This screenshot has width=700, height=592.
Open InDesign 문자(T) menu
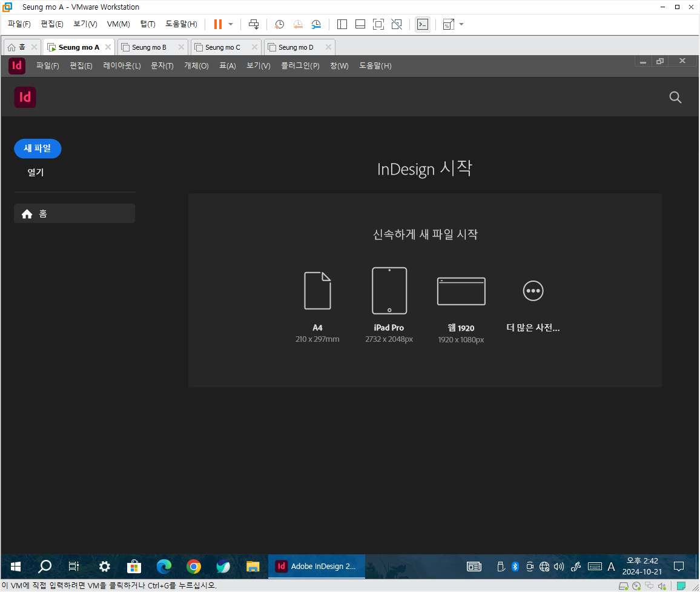(x=162, y=65)
